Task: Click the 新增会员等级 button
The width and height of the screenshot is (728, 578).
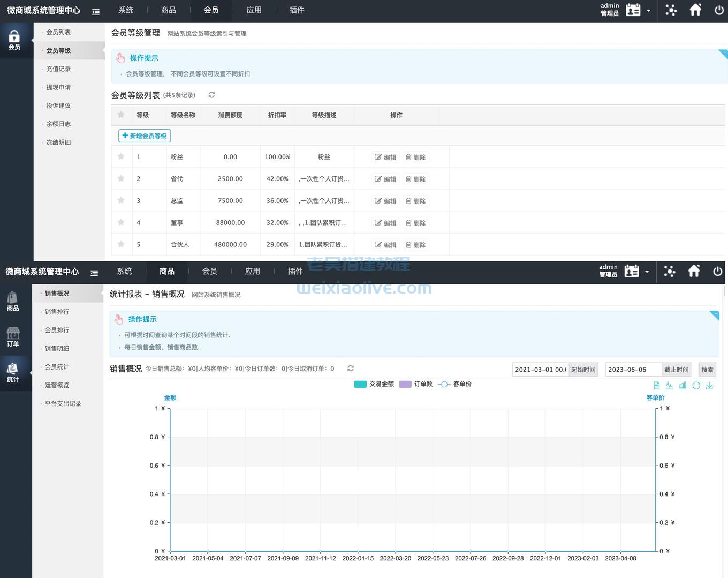Action: click(145, 136)
